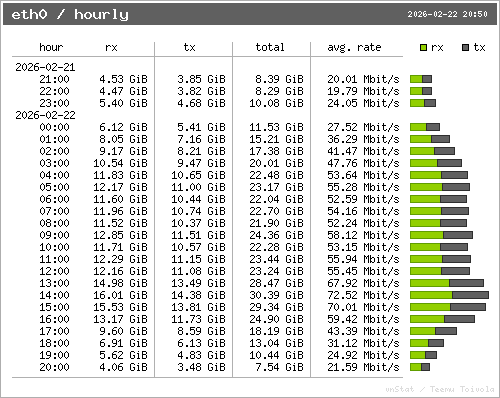
Task: Click the 13:00 traffic bar
Action: click(x=447, y=283)
